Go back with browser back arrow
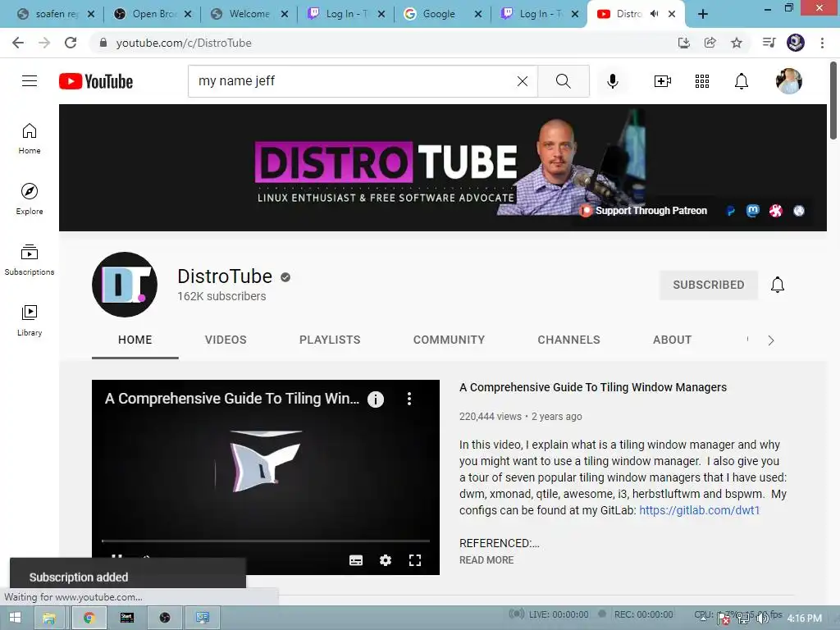Image resolution: width=840 pixels, height=630 pixels. point(18,43)
